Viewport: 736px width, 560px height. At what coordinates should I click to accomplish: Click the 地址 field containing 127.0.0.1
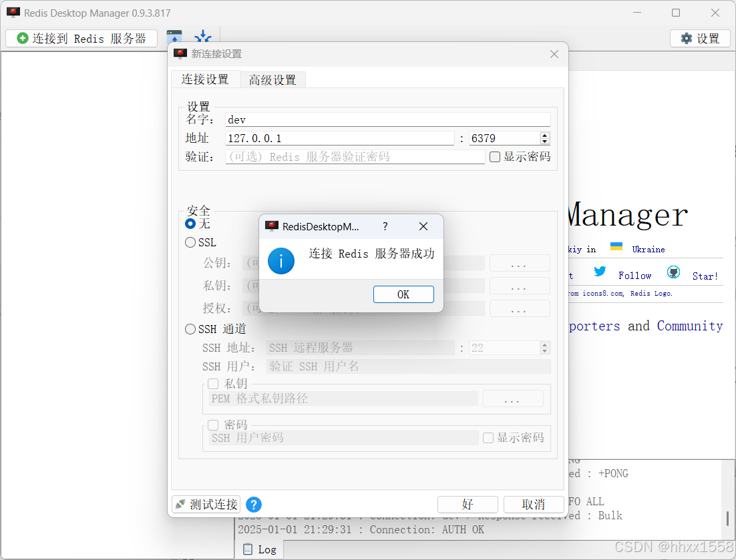tap(340, 138)
